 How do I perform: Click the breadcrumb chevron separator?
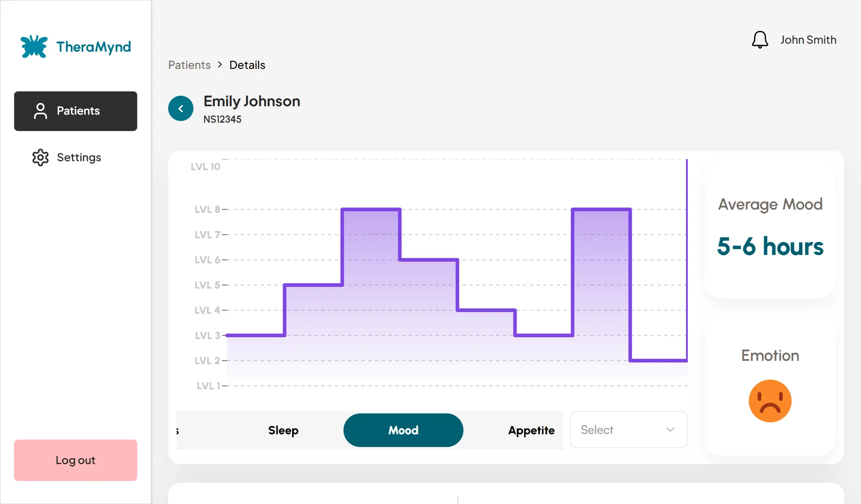[220, 65]
